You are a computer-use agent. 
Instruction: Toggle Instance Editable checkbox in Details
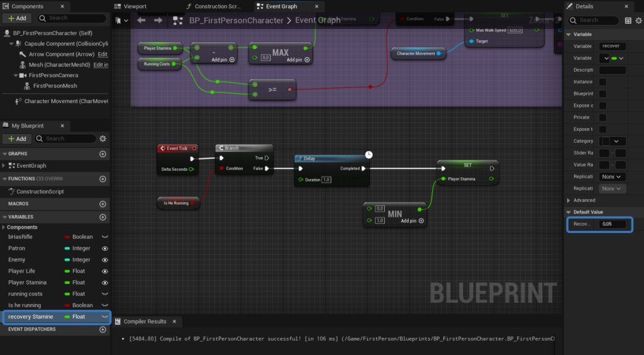602,82
